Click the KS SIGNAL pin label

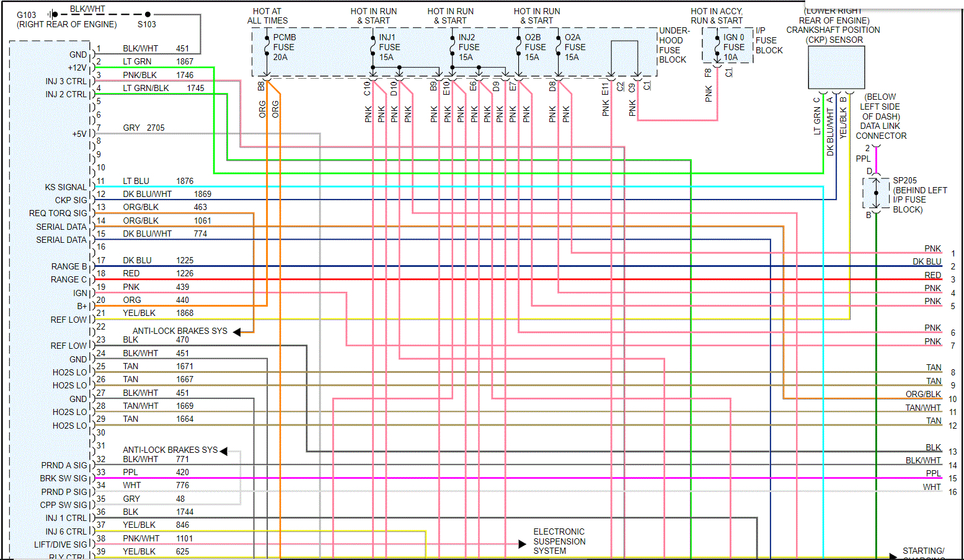click(66, 187)
